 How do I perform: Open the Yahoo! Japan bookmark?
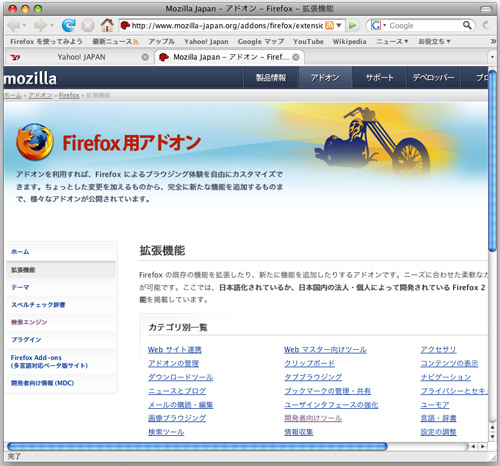[x=206, y=41]
